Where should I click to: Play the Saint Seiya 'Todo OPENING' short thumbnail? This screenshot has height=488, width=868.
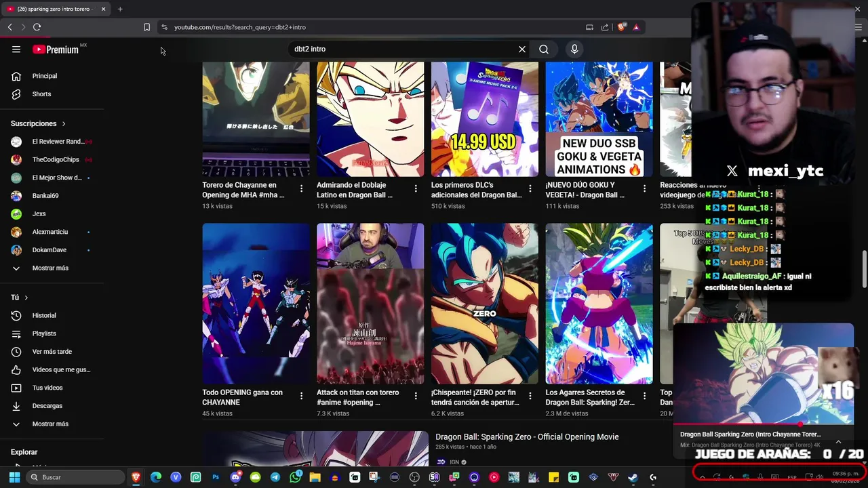[x=256, y=304]
